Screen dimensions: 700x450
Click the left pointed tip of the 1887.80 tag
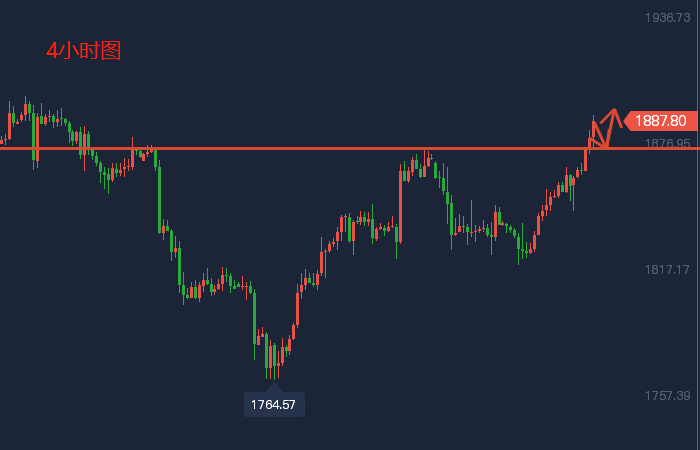pos(625,121)
